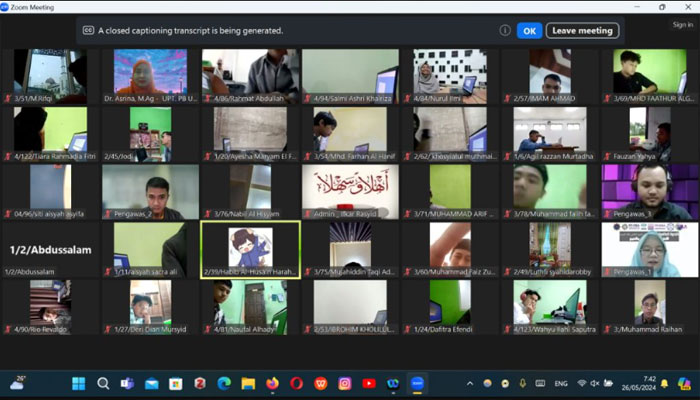Open Microsoft Edge from the taskbar
Screen dimensions: 700x400
pos(224,383)
